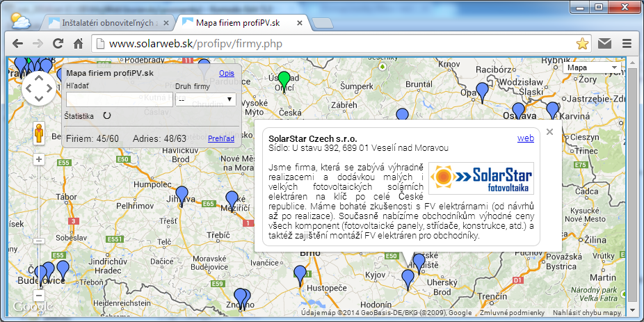Screen dimensions: 644x322
Task: Close the SolarStar info window
Action: click(550, 132)
